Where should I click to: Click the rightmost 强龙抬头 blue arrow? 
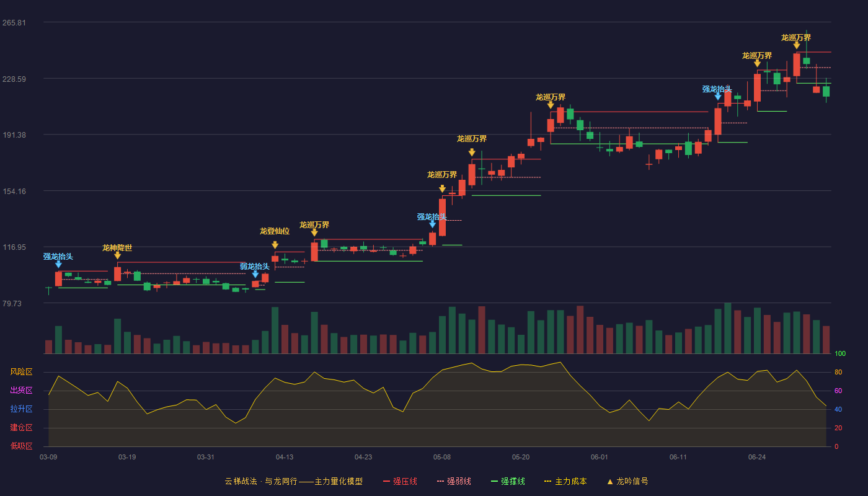coord(718,96)
